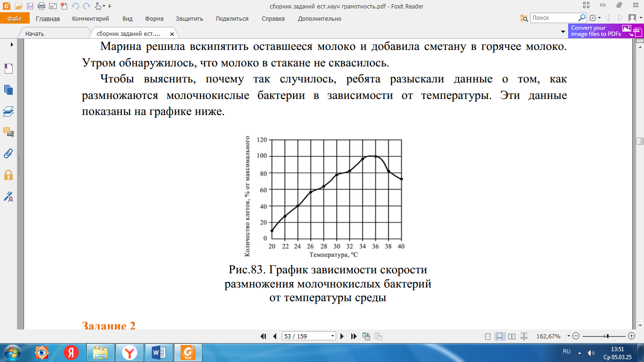Open the Digital signatures panel icon
Viewport: 644px width, 362px height.
click(8, 196)
